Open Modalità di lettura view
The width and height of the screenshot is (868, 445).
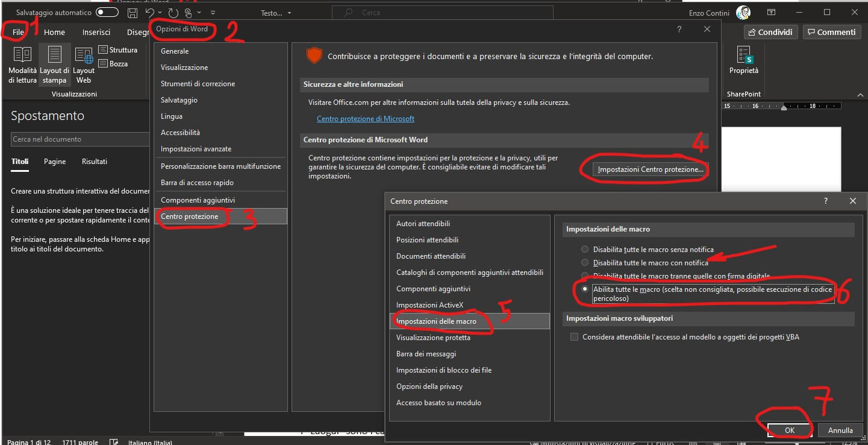point(22,65)
